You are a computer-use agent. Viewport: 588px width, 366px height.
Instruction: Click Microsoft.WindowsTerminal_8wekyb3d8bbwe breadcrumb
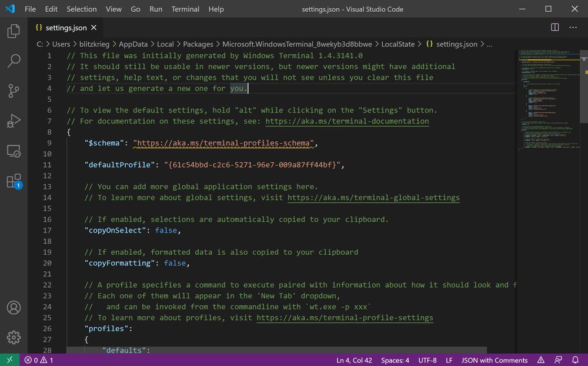coord(297,44)
